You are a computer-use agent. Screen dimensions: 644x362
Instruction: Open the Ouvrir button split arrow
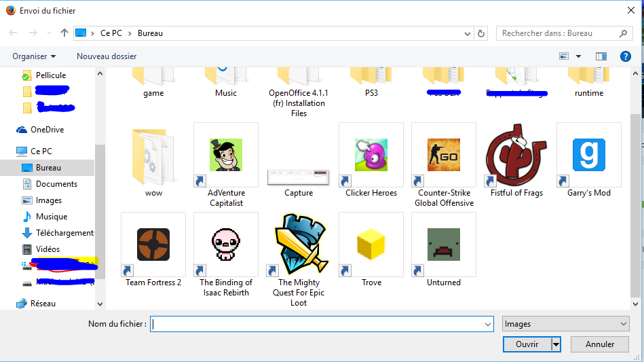click(x=556, y=344)
